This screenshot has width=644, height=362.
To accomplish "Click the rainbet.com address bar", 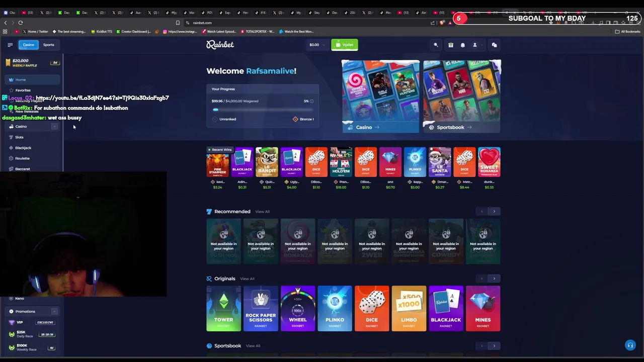I will coord(302,23).
